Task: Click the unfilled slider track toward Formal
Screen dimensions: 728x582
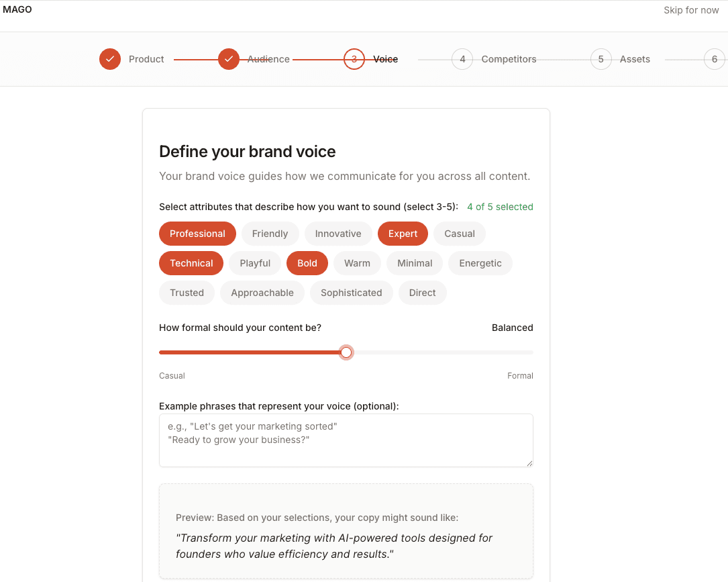Action: point(443,352)
